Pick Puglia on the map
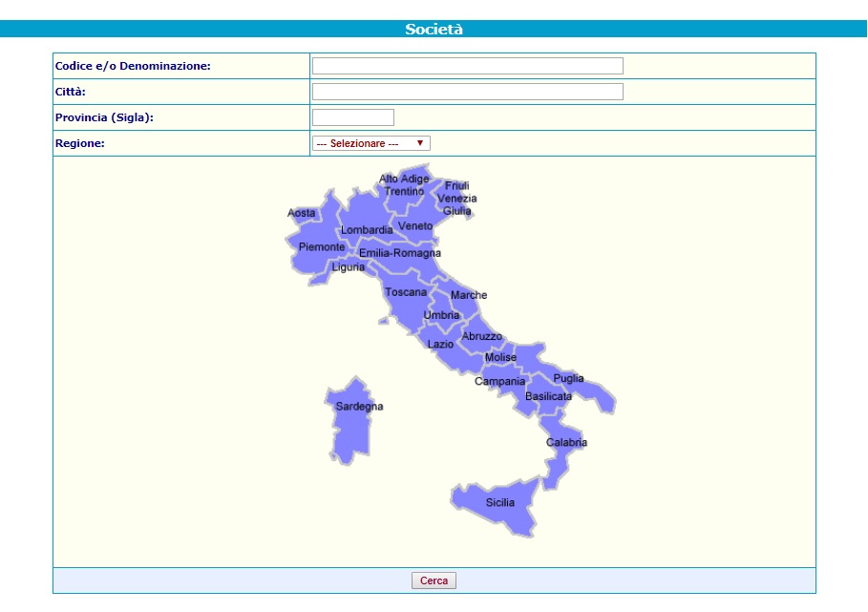Image resolution: width=868 pixels, height=612 pixels. tap(568, 379)
